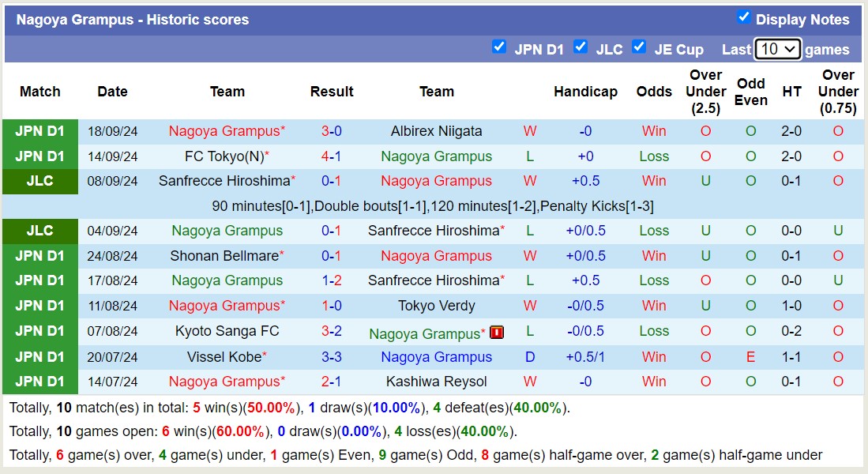Open the 3-0 result against Albirex Niigata

pos(331,131)
